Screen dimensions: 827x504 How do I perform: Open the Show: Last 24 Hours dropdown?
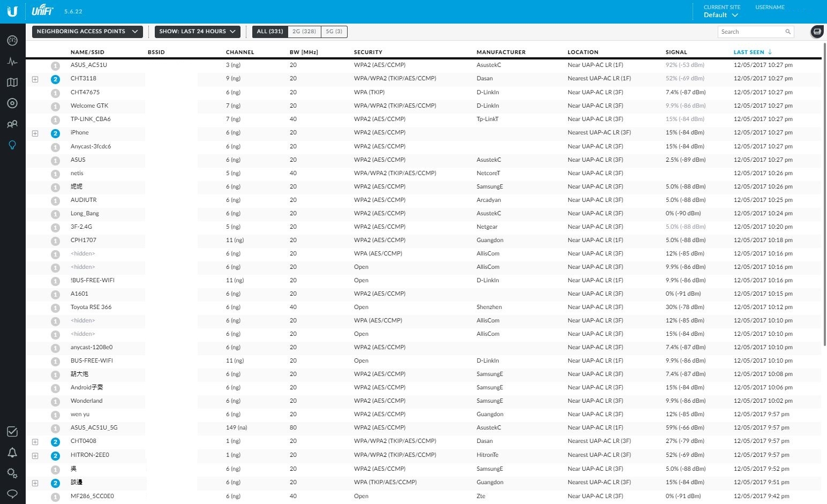click(198, 32)
